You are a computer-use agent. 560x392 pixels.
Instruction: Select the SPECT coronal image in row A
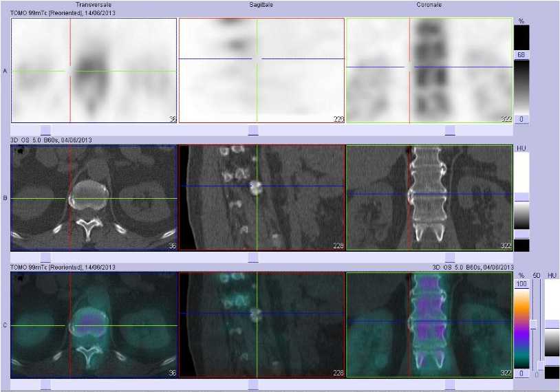click(430, 70)
